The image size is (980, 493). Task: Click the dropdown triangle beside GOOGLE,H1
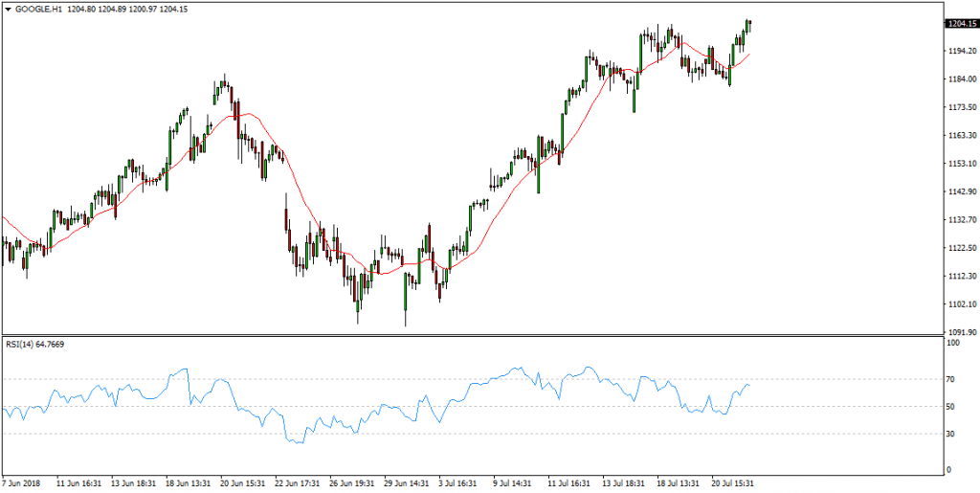click(7, 8)
